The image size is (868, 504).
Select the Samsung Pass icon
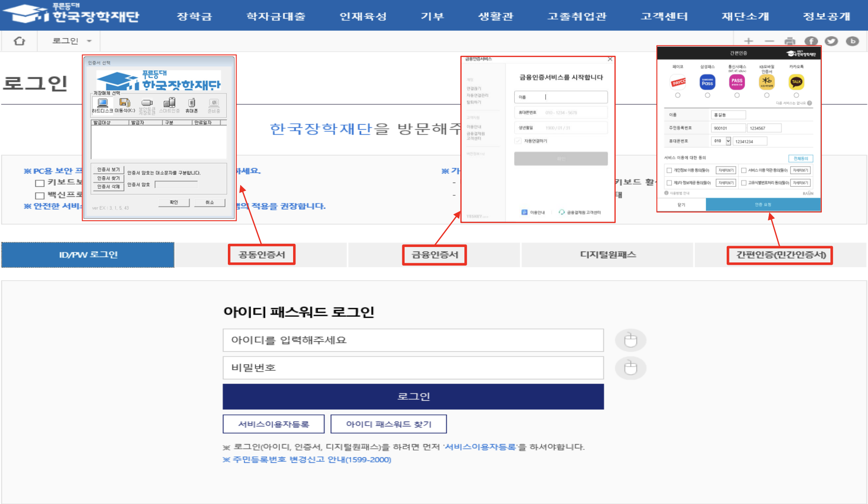[708, 82]
